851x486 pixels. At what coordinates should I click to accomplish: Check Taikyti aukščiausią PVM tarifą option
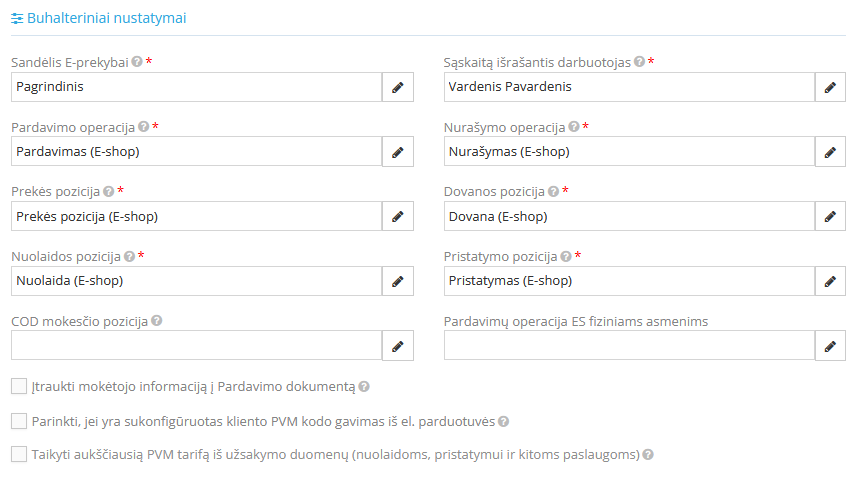(19, 454)
